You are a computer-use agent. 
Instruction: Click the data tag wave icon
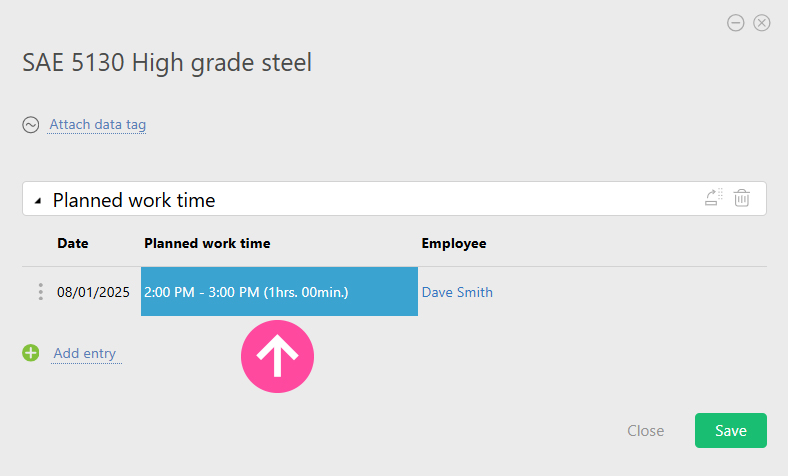(31, 125)
